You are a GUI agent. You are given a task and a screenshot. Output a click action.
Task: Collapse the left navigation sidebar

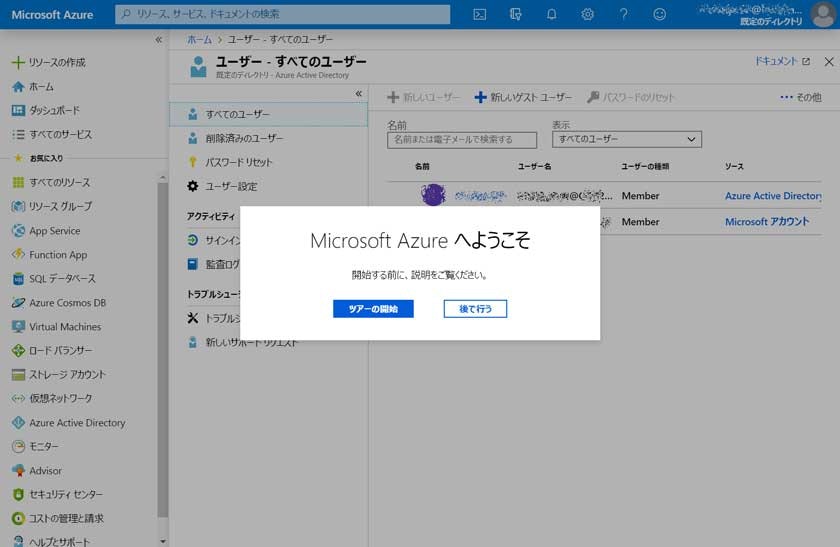[159, 40]
